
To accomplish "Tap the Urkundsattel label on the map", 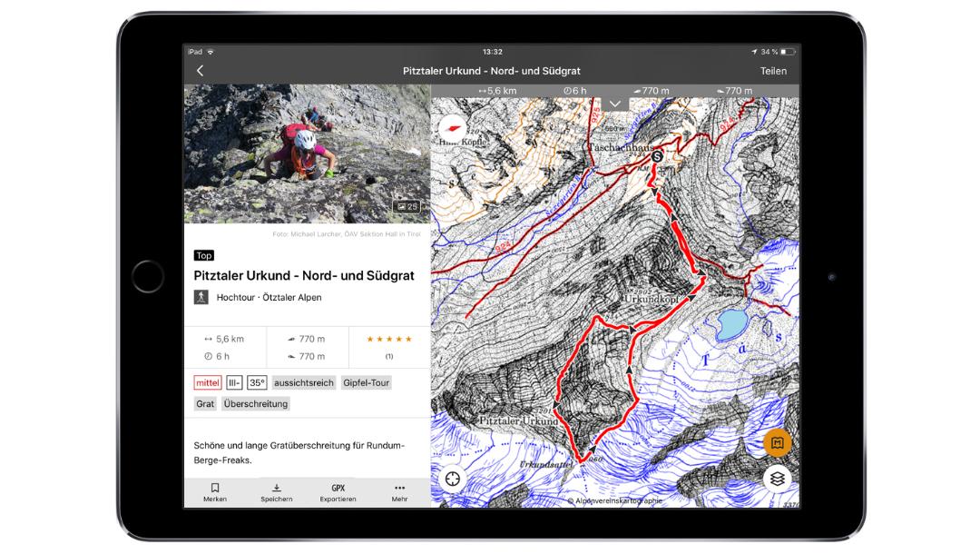I will [x=545, y=465].
